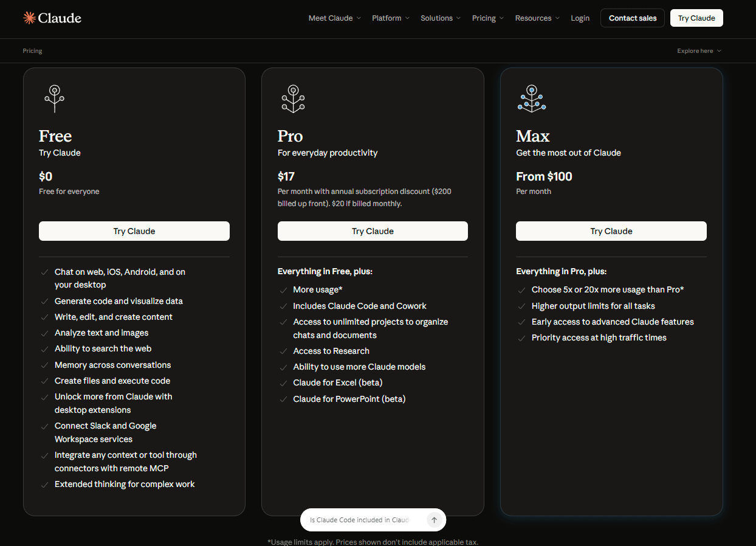Open the 'Explore here' dropdown
This screenshot has height=546, width=756.
tap(698, 50)
